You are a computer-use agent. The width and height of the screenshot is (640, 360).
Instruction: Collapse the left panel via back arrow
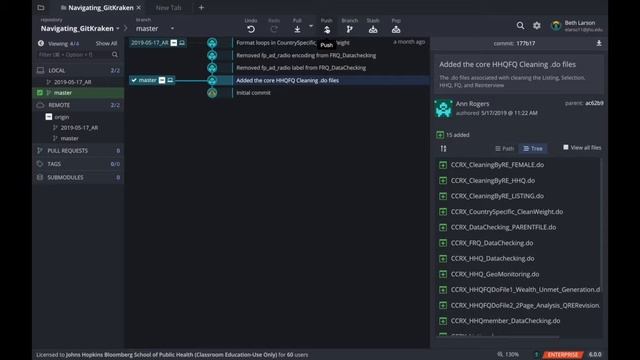click(41, 43)
